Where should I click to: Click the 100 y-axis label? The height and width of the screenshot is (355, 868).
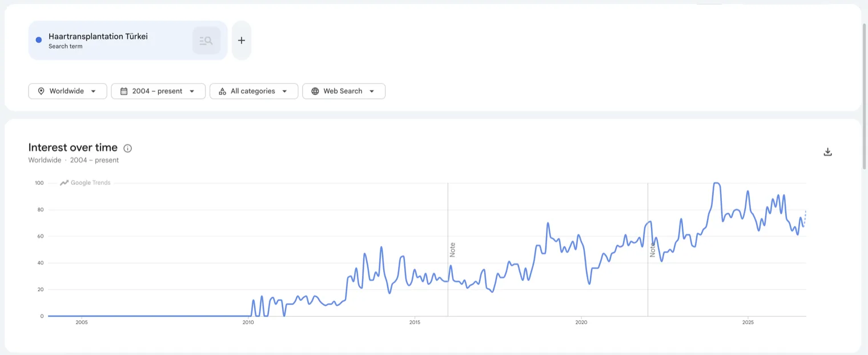39,183
